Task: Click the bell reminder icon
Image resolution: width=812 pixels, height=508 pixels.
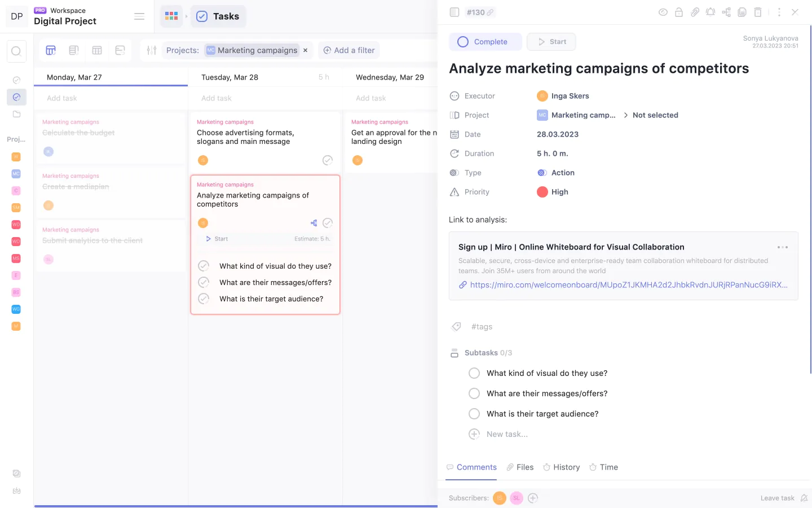Action: 710,12
